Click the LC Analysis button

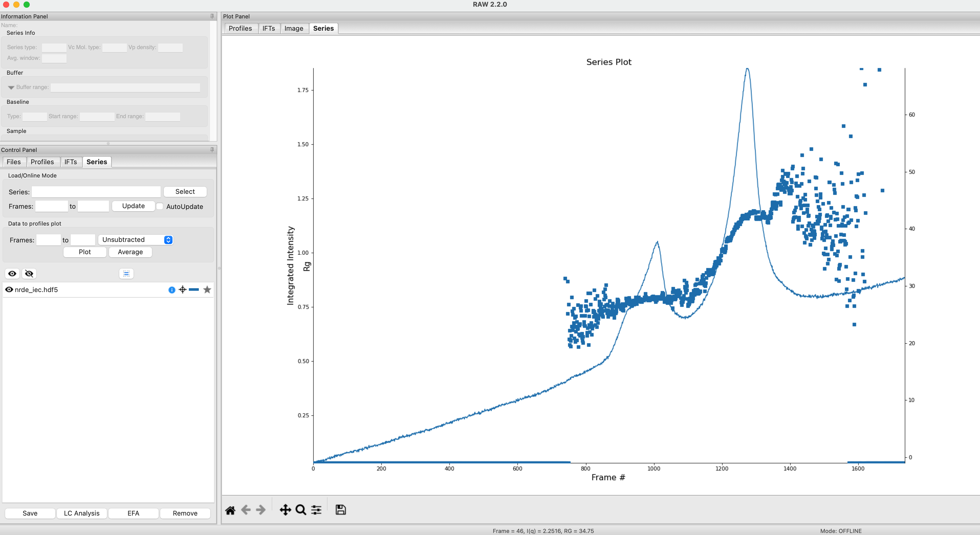81,513
